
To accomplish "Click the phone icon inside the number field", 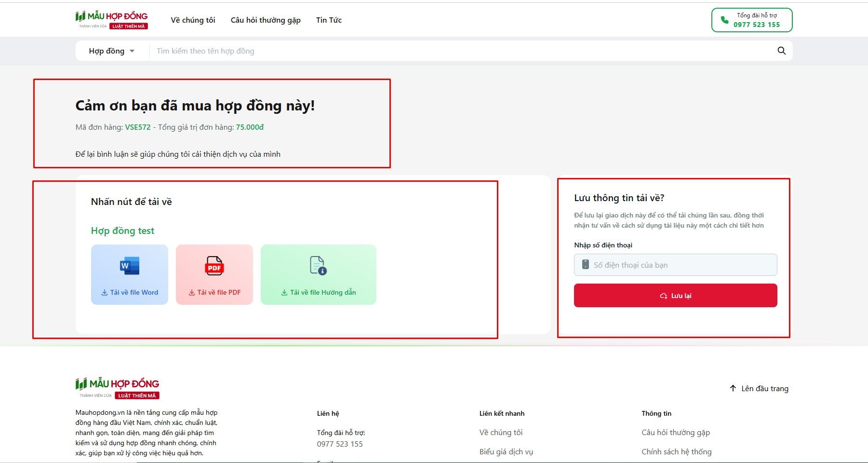I will tap(584, 264).
